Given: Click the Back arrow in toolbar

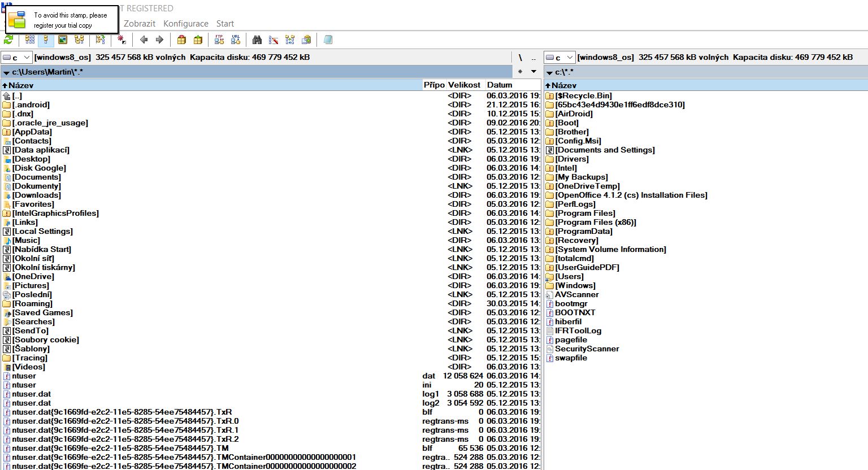Looking at the screenshot, I should coord(144,40).
